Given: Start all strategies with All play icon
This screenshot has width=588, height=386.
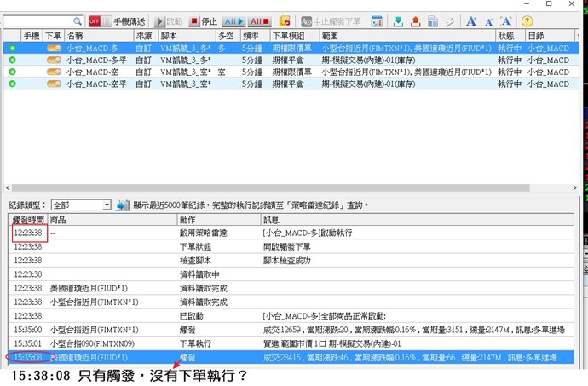Looking at the screenshot, I should (x=233, y=20).
